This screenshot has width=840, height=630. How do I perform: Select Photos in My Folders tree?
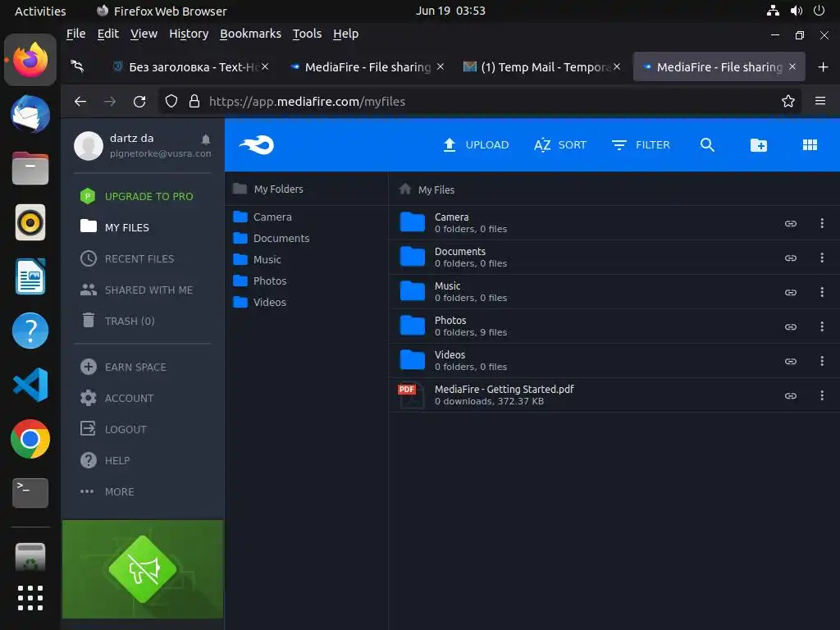tap(260, 281)
